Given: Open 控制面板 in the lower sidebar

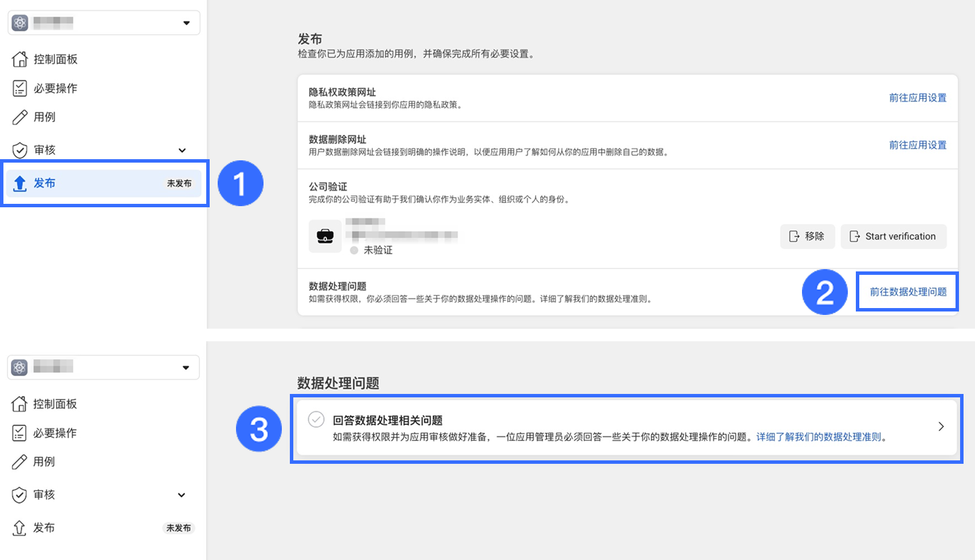Looking at the screenshot, I should (x=55, y=404).
